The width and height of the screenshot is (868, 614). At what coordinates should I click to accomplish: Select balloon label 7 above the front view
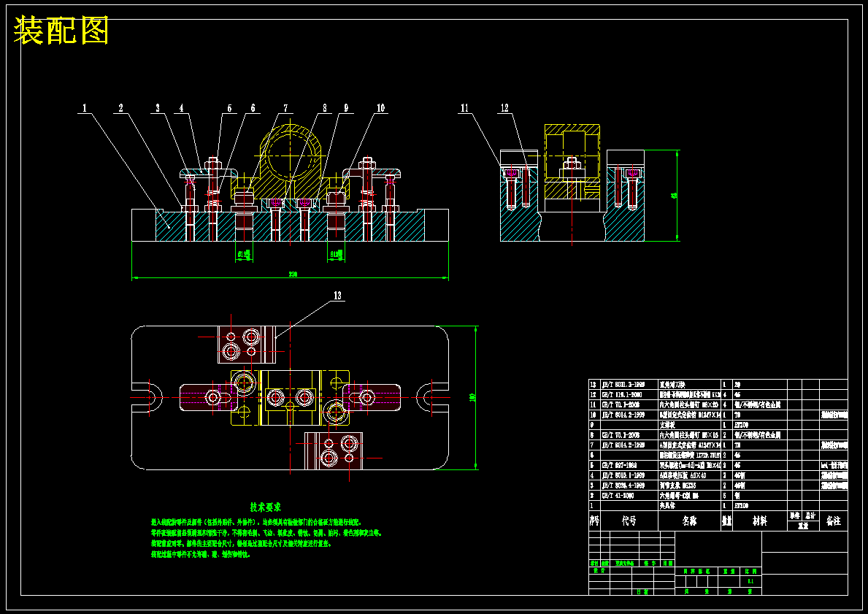coord(285,108)
